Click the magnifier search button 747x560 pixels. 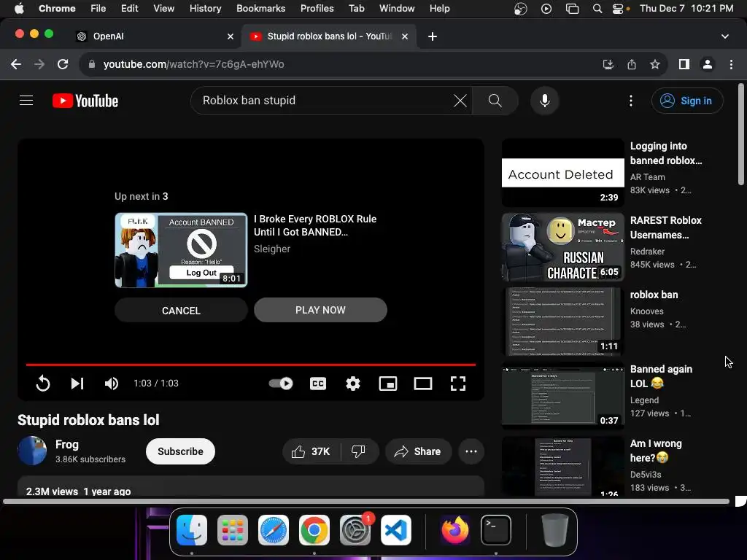[495, 101]
